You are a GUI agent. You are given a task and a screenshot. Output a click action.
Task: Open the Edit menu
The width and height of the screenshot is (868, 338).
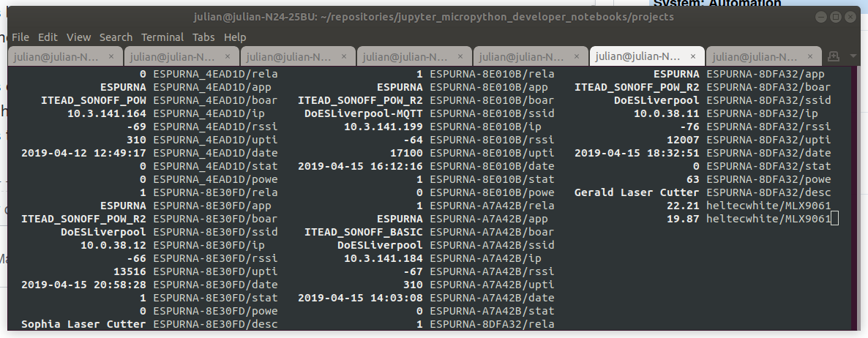coord(48,37)
